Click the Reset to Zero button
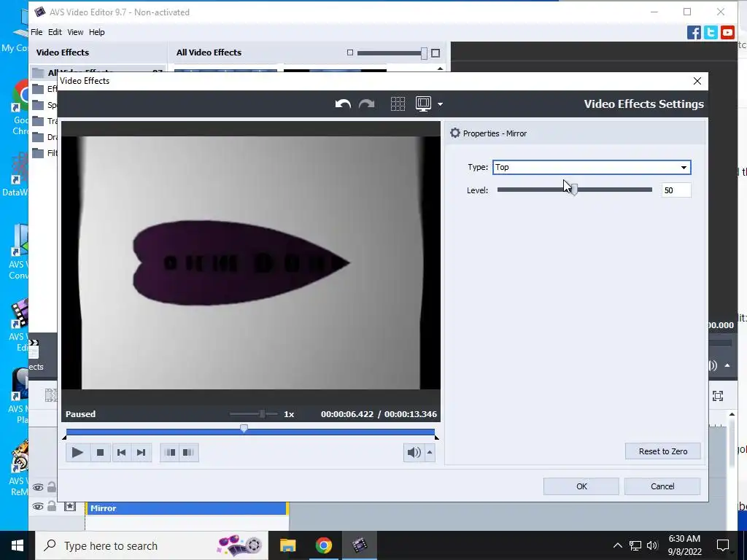The width and height of the screenshot is (747, 560). pos(662,451)
